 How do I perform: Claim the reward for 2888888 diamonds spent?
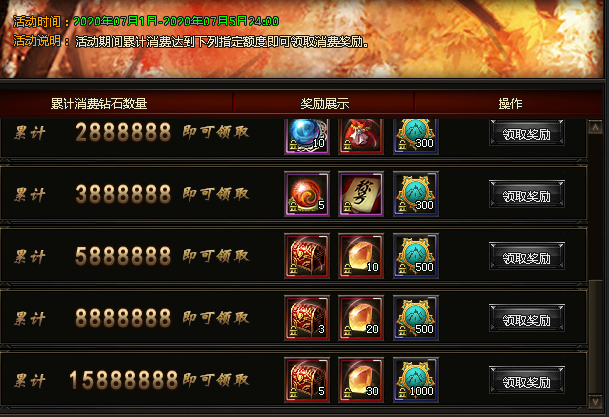527,133
